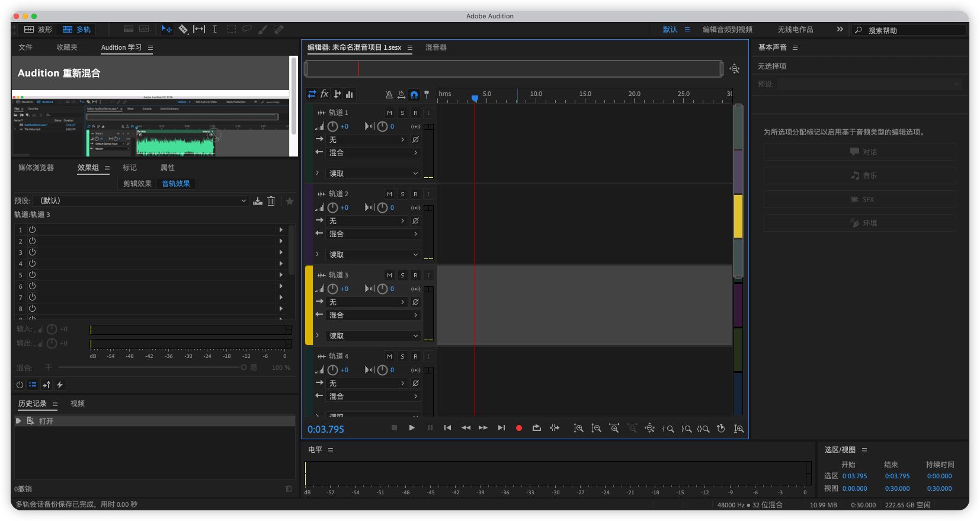
Task: Arm 轨道 3 for recording with R
Action: point(415,275)
